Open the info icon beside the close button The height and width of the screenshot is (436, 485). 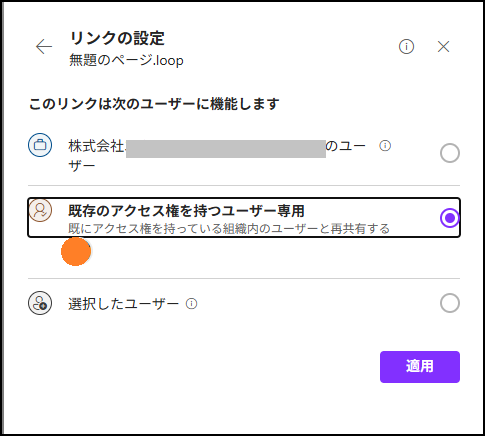[x=406, y=46]
